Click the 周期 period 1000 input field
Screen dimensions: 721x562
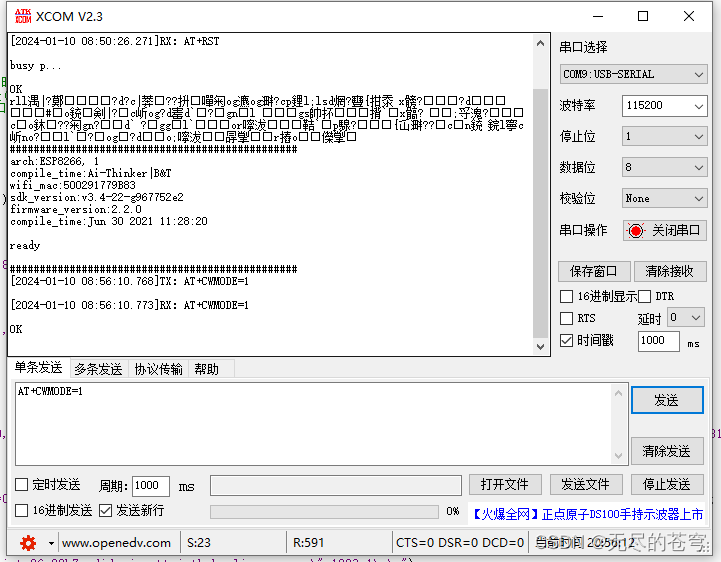tap(151, 486)
